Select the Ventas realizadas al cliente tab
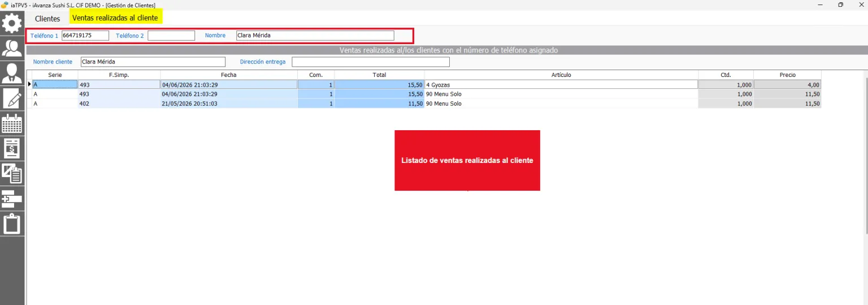Screen dimensions: 868x305 click(x=115, y=18)
